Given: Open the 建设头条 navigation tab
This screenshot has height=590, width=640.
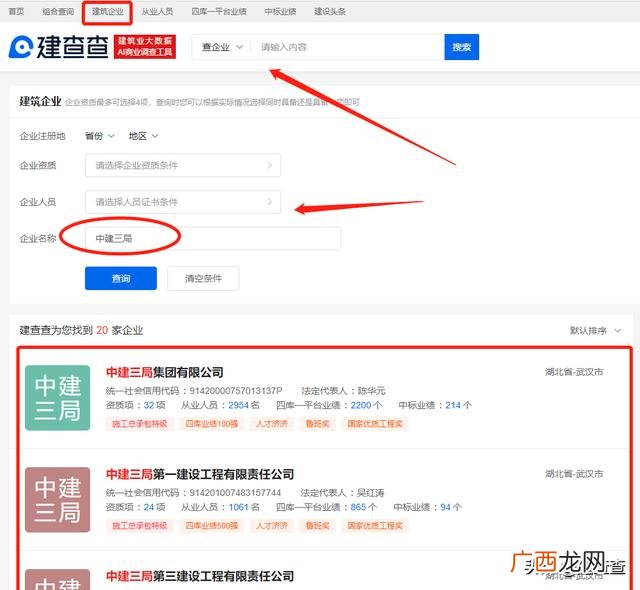Looking at the screenshot, I should click(330, 11).
